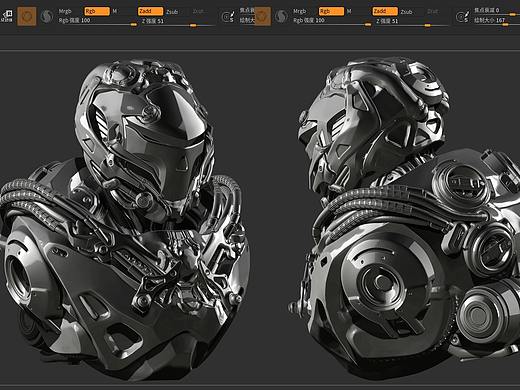Viewport: 520px width, 390px height.
Task: Click the swirl icon beside the left Mrgb label
Action: pos(47,16)
